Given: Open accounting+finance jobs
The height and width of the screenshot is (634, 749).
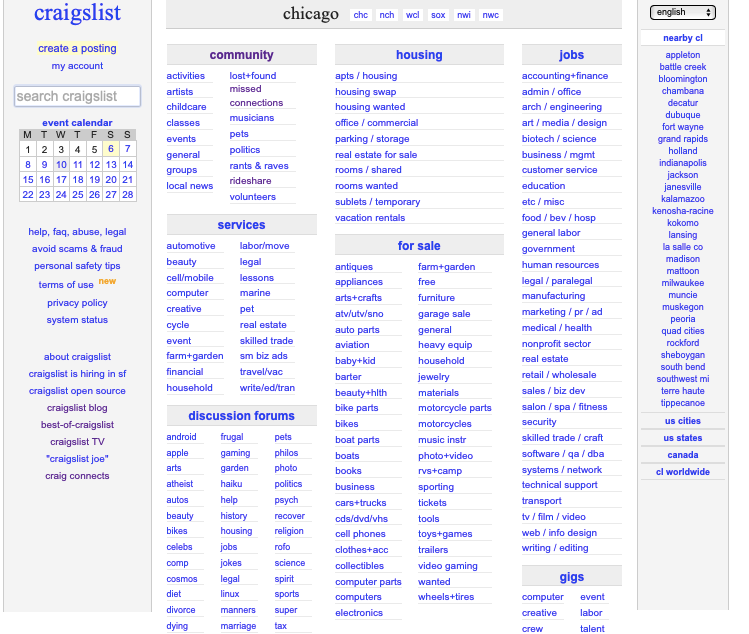Looking at the screenshot, I should (565, 76).
